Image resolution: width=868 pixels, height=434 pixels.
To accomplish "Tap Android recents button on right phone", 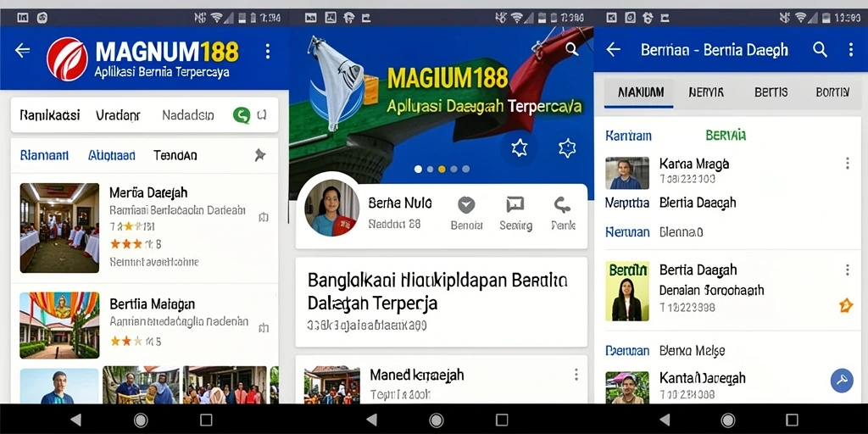I will click(x=793, y=420).
